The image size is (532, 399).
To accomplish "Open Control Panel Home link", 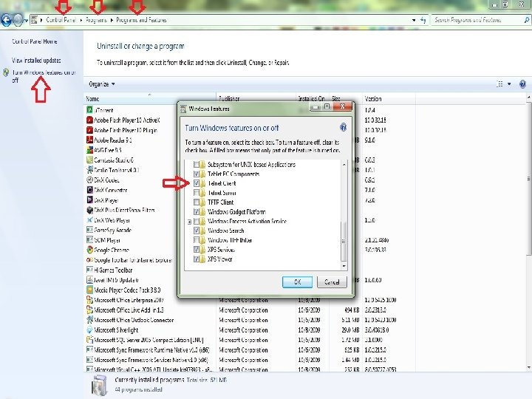I will pos(34,41).
